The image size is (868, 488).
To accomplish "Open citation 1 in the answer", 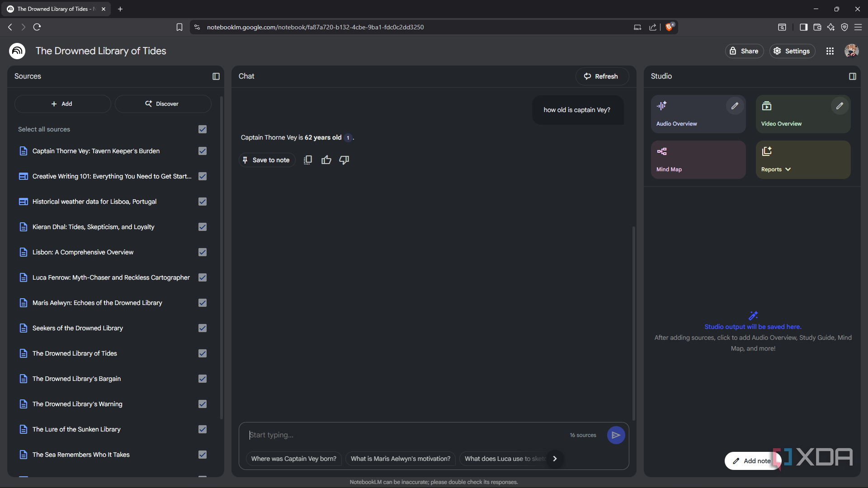I will pyautogui.click(x=348, y=138).
